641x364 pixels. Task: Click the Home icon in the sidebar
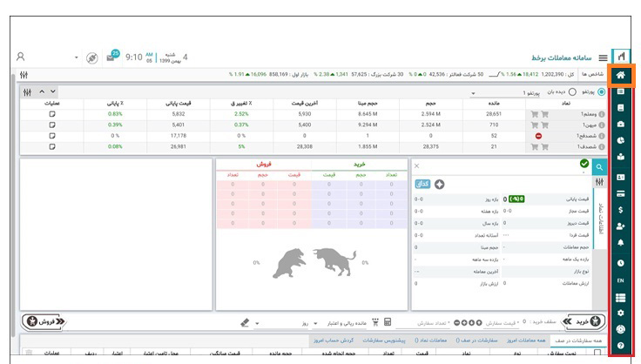(621, 75)
